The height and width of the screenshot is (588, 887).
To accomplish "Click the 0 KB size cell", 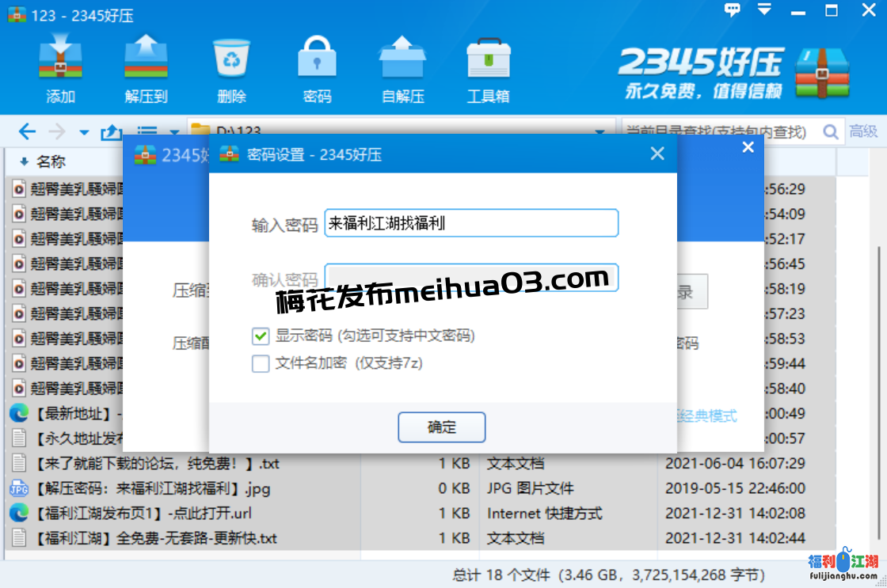I will tap(455, 488).
